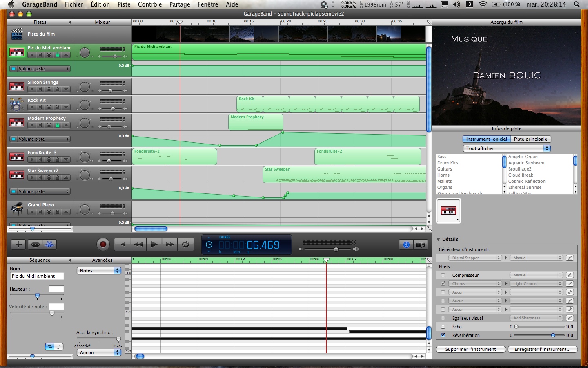588x368 pixels.
Task: Adjust the master volume slider
Action: tap(336, 249)
